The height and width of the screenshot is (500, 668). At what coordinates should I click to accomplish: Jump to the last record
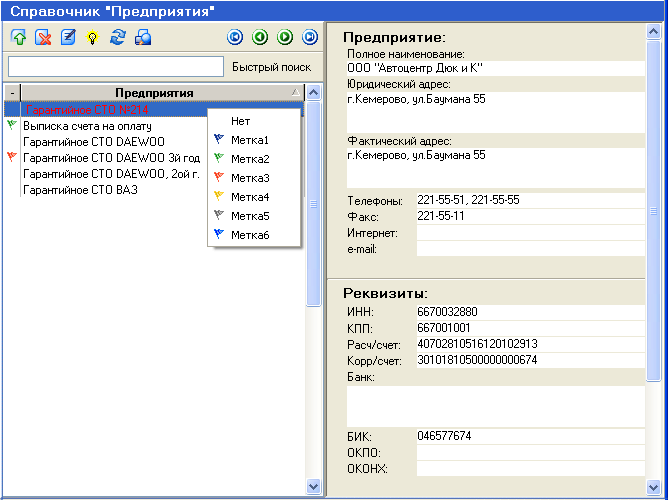(x=310, y=38)
